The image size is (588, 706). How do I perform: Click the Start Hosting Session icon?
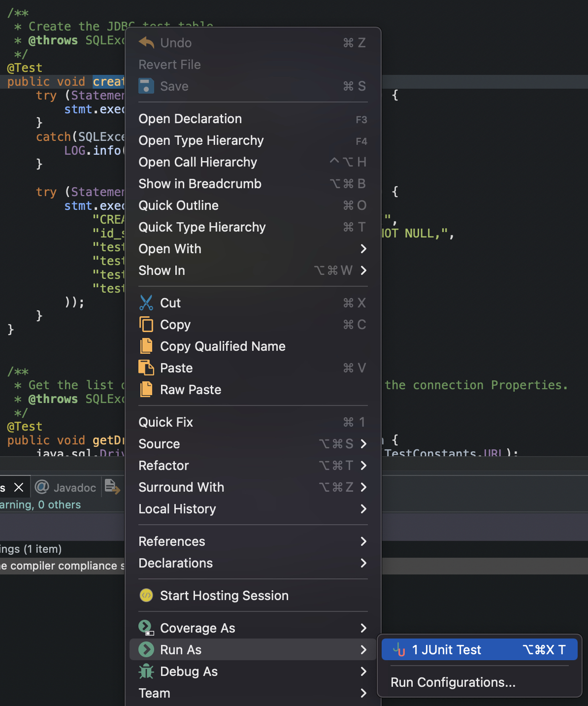click(146, 595)
